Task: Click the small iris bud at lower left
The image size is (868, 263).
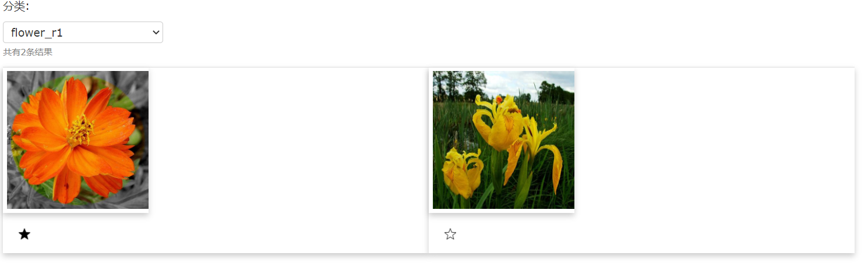Action: point(461,173)
